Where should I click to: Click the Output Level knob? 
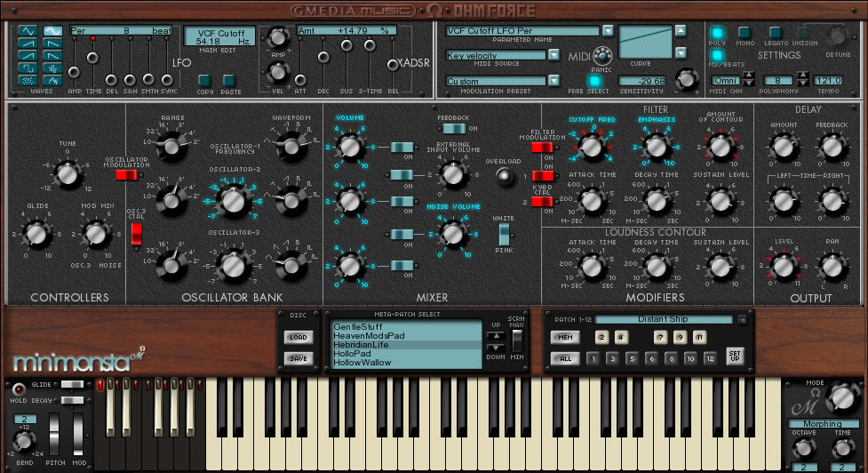click(x=784, y=267)
